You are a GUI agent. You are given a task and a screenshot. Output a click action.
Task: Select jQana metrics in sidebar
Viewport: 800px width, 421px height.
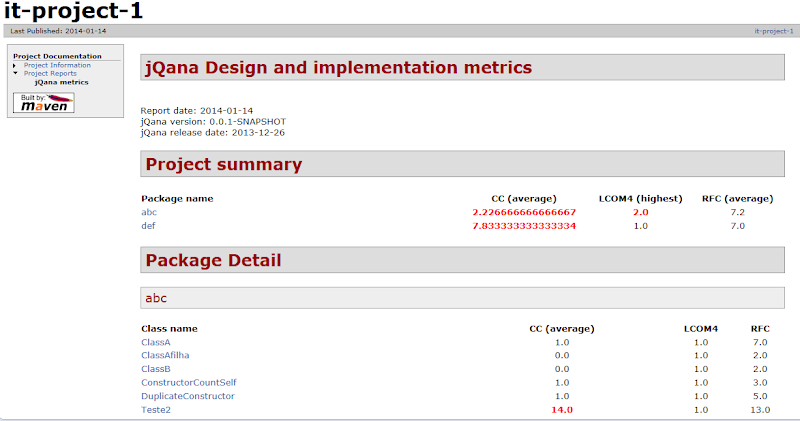62,82
